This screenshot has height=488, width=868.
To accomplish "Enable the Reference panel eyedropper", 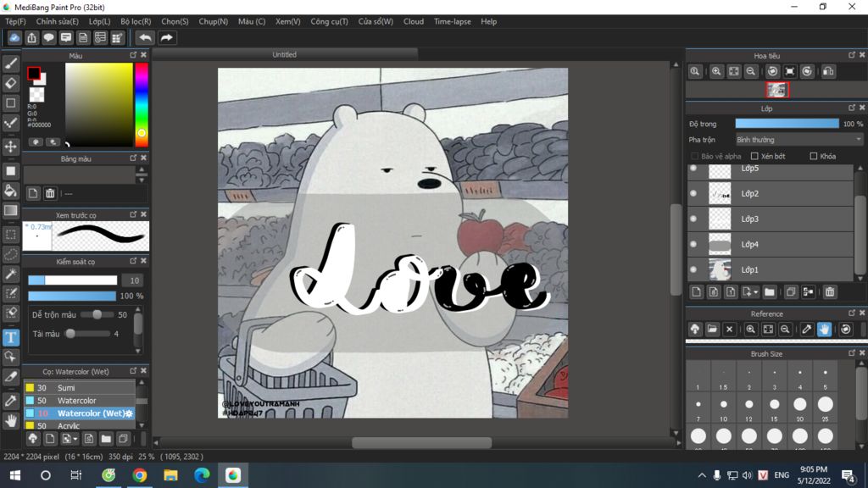I will (807, 330).
